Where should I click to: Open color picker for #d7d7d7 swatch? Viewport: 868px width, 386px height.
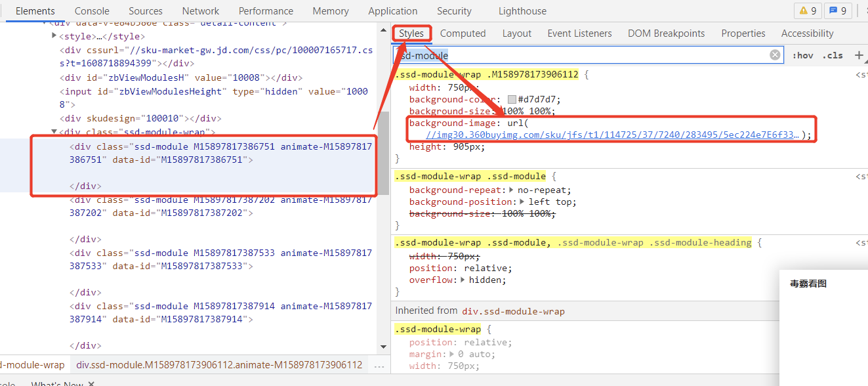click(512, 100)
